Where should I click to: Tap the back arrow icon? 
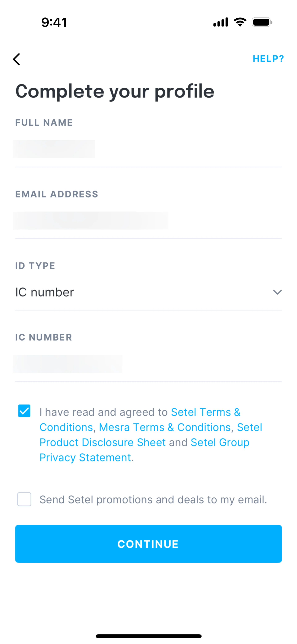click(x=17, y=59)
